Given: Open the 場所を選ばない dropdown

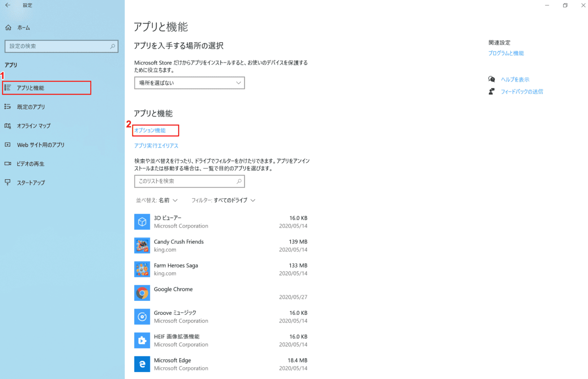Looking at the screenshot, I should coord(189,83).
